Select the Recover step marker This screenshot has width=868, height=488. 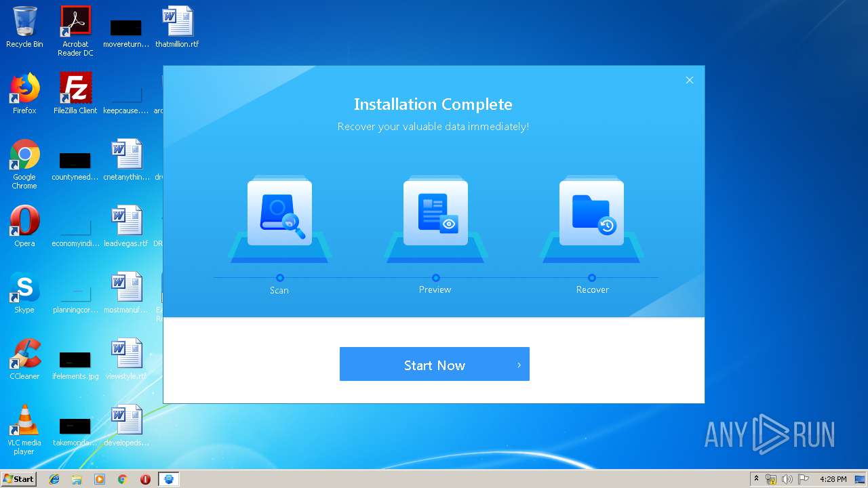(591, 278)
